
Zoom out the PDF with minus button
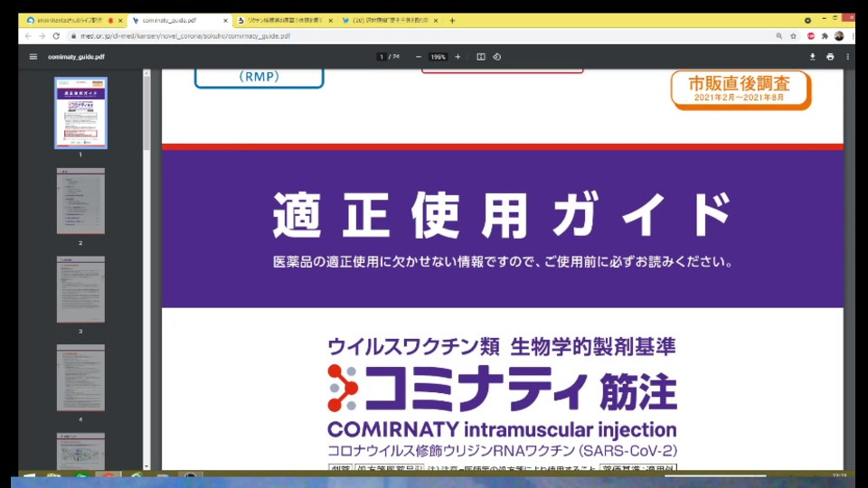click(419, 56)
